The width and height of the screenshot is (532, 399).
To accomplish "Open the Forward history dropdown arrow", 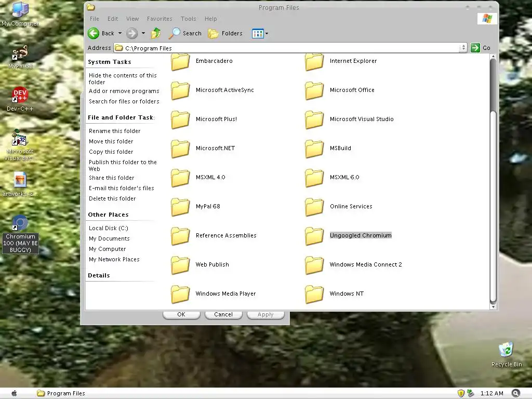I will 143,33.
